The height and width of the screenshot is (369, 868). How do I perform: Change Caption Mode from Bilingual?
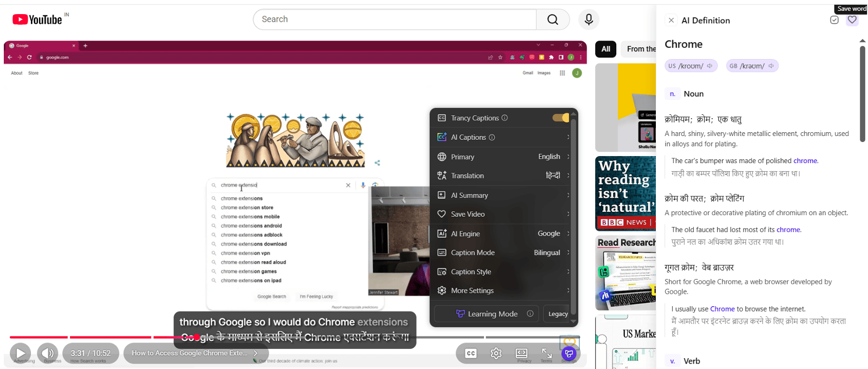coord(503,253)
